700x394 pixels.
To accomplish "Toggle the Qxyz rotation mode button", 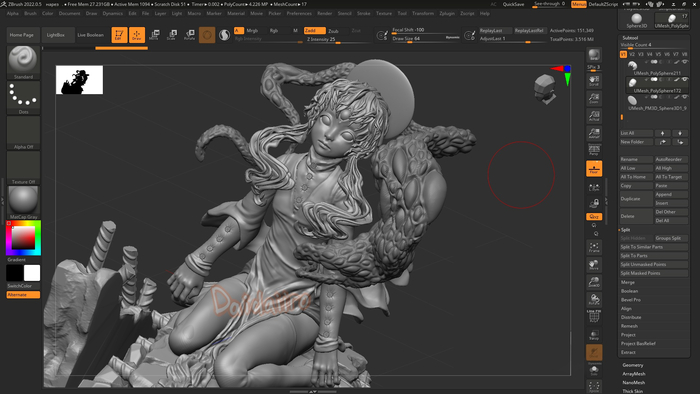I will coord(594,216).
